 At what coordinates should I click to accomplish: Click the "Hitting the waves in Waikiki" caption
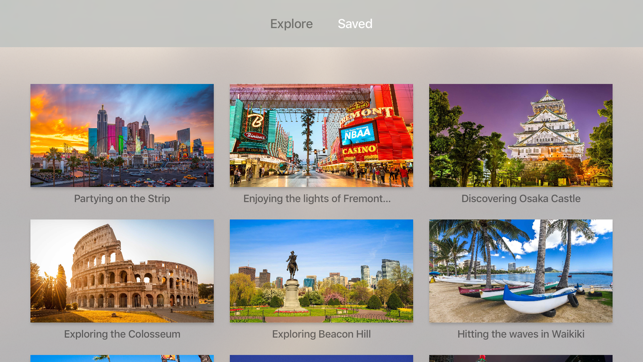pyautogui.click(x=521, y=334)
